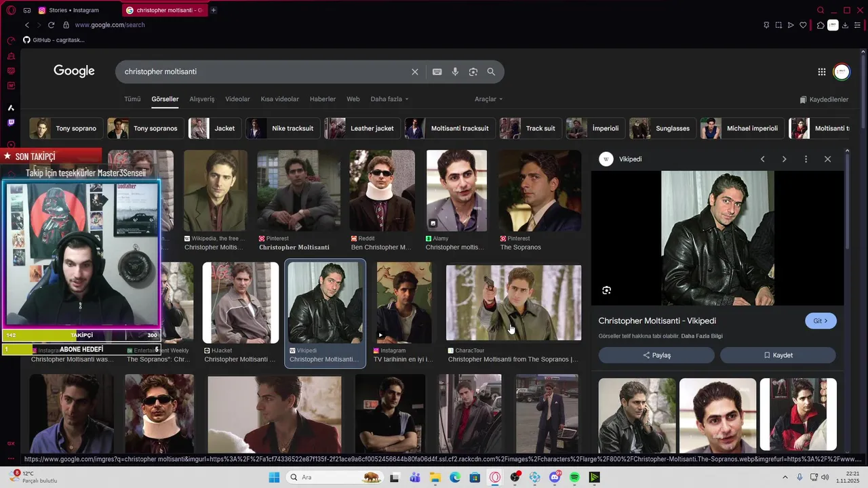Screen dimensions: 868x488
Task: Open the Alamy image thumbnail
Action: [x=456, y=190]
